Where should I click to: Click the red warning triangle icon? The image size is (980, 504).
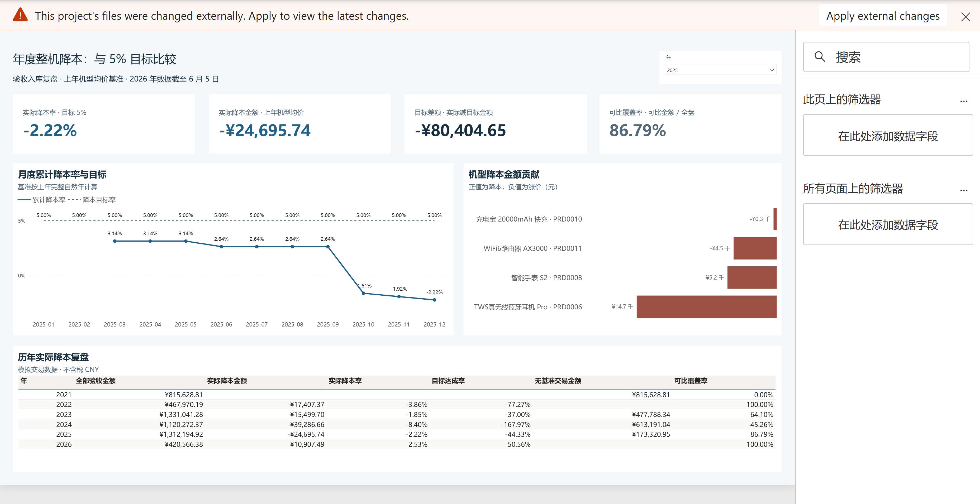click(20, 15)
